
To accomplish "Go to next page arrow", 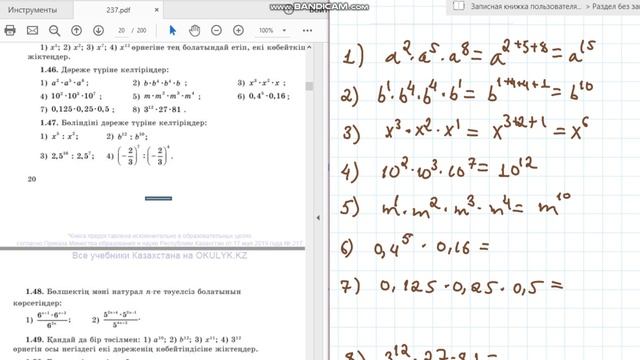I will (98, 30).
